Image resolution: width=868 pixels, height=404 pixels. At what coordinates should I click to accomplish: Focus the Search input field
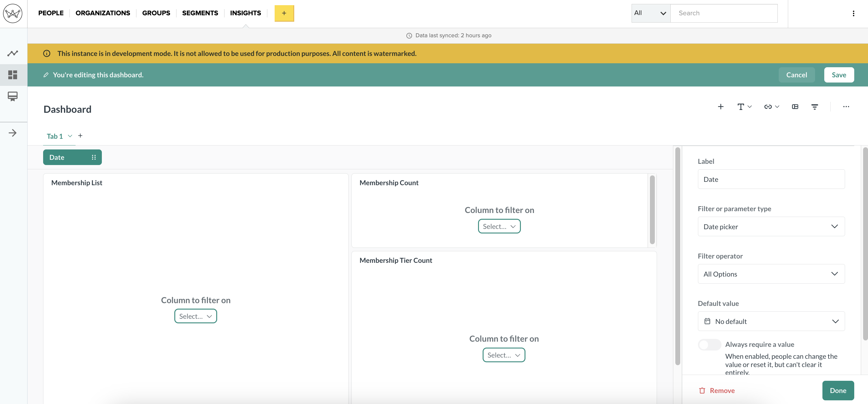(x=724, y=13)
